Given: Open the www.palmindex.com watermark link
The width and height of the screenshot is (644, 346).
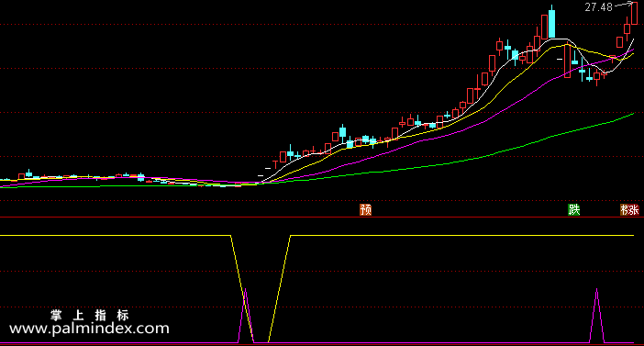Looking at the screenshot, I should pos(89,329).
